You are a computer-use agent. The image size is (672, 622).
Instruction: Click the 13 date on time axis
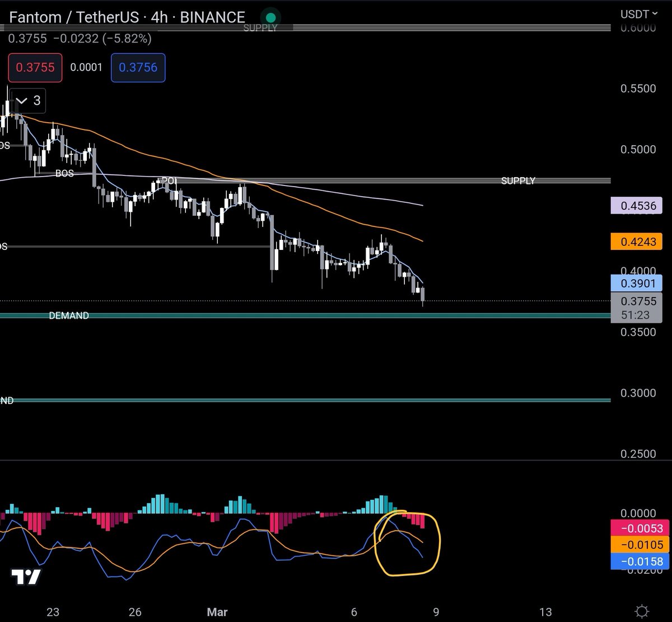pos(545,612)
